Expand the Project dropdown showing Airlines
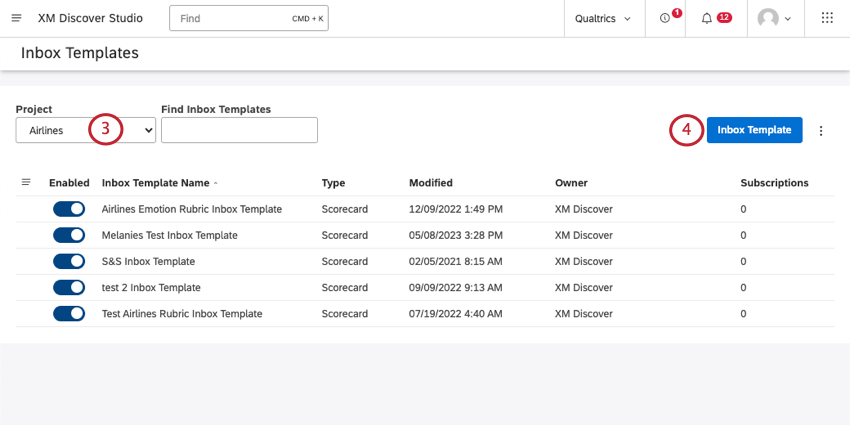This screenshot has width=850, height=425. click(86, 130)
